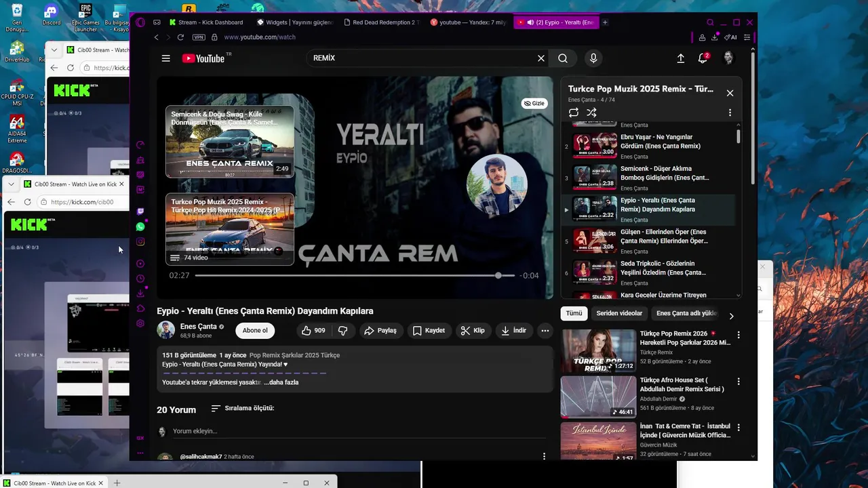Open suggested Turkce Pop Muzik 2025 playlist card
The height and width of the screenshot is (488, 868).
coord(230,229)
